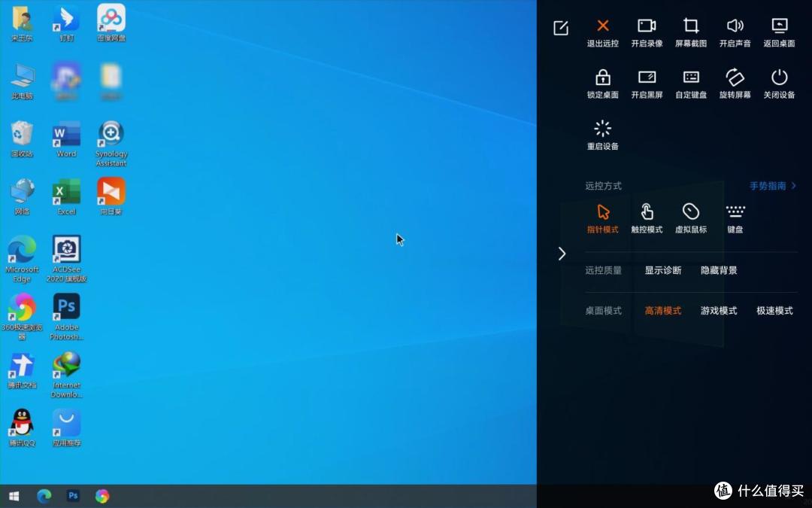Toggle the 隐藏背景 hide background option

tap(719, 270)
